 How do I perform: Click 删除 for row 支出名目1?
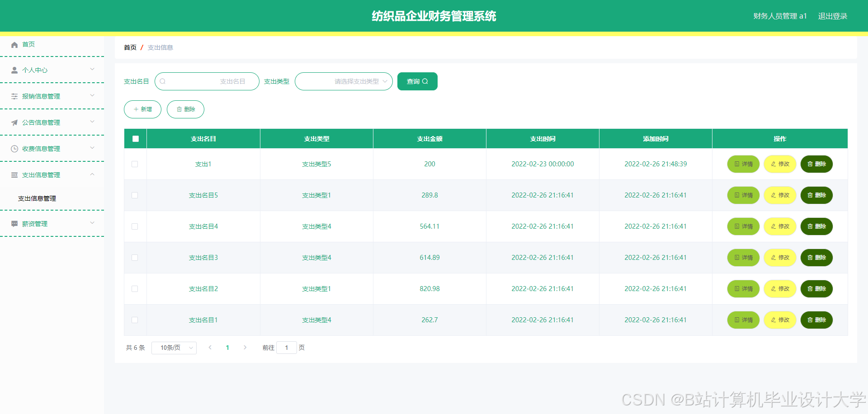(x=816, y=320)
